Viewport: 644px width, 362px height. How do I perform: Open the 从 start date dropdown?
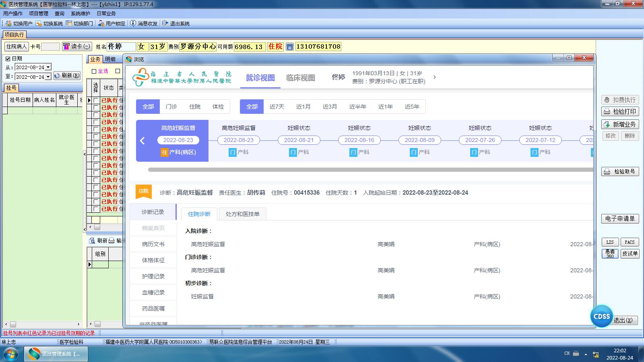tap(48, 67)
